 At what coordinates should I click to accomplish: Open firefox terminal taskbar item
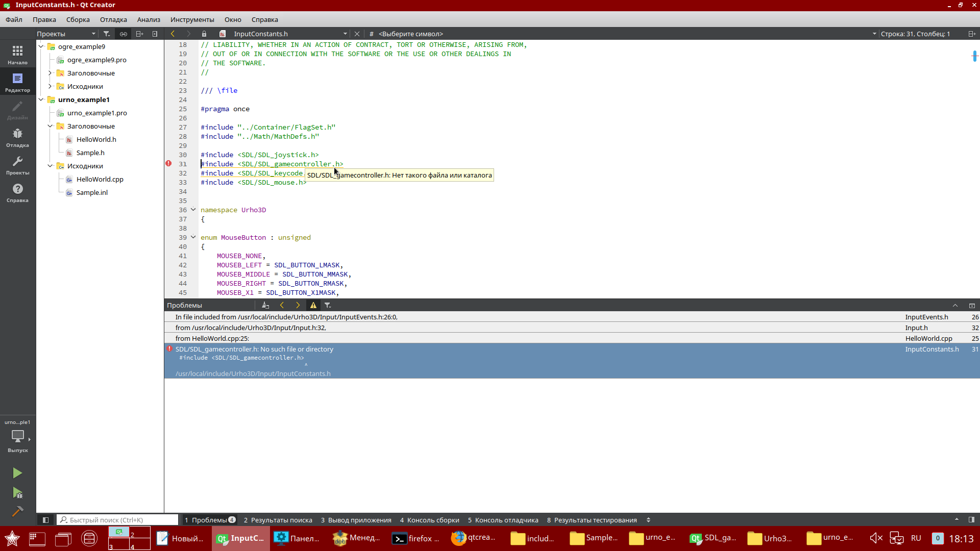415,538
